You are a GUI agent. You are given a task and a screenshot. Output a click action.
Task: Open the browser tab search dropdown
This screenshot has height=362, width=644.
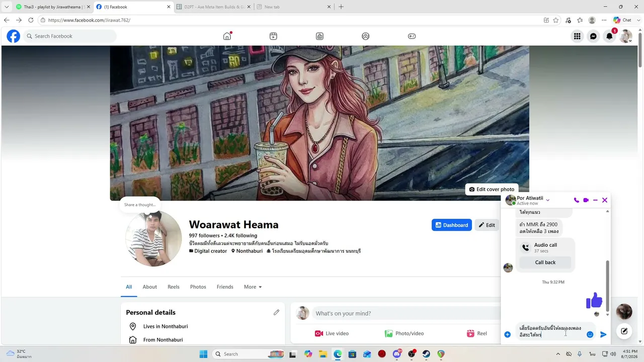point(7,7)
